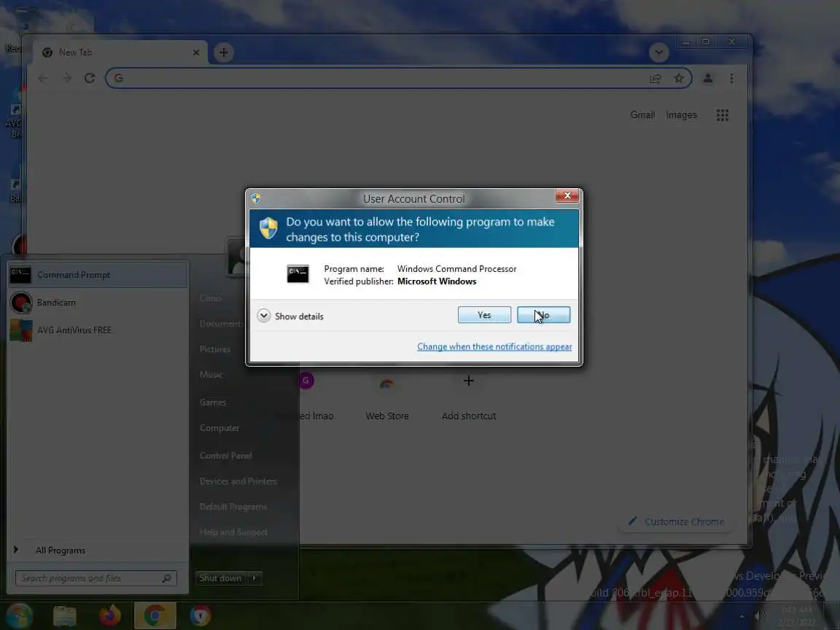Open Firefox from taskbar

click(110, 616)
